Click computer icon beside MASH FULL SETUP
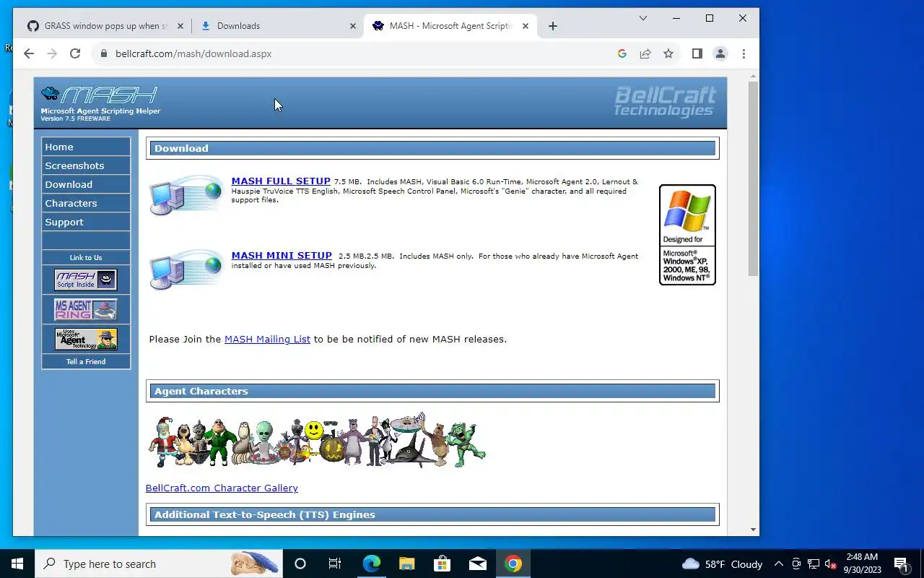This screenshot has width=924, height=578. coord(187,194)
